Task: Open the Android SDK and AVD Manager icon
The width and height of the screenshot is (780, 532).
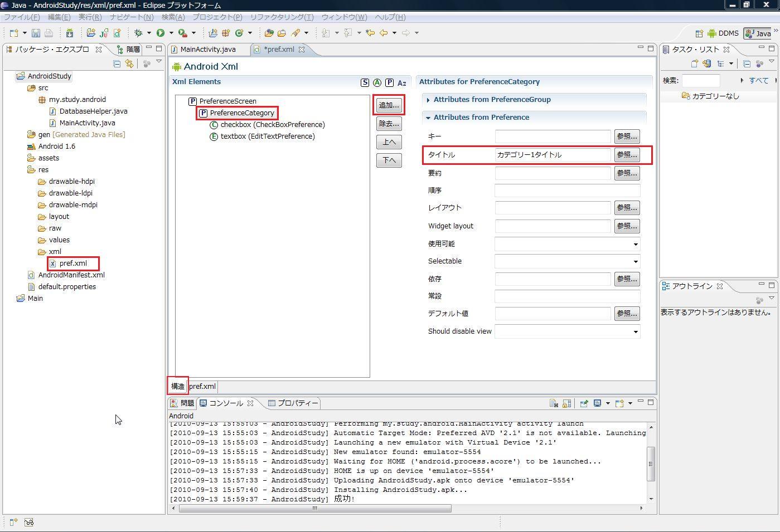Action: point(70,33)
